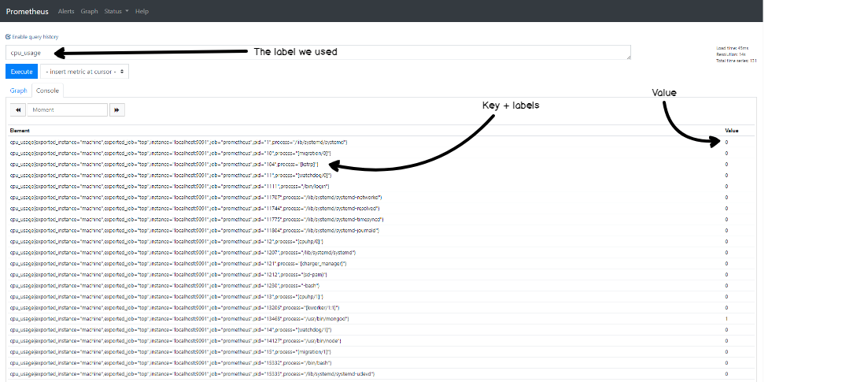
Task: Click the Resolution statistic text
Action: [731, 54]
